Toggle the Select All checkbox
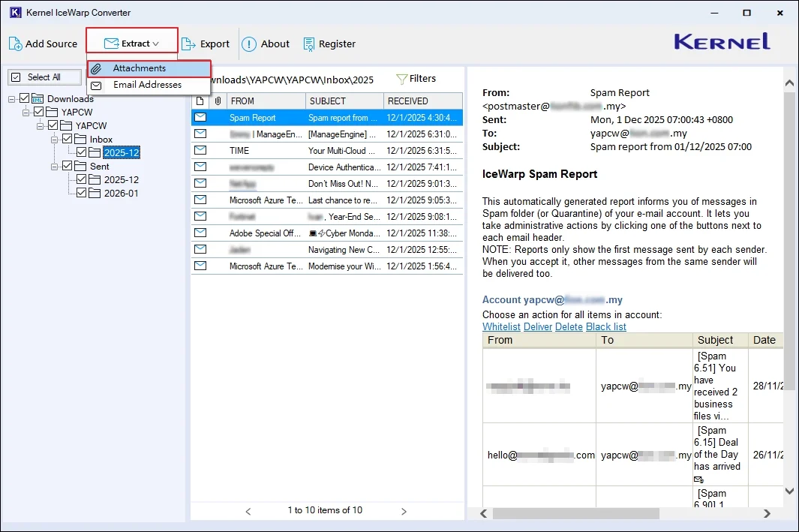 coord(17,77)
